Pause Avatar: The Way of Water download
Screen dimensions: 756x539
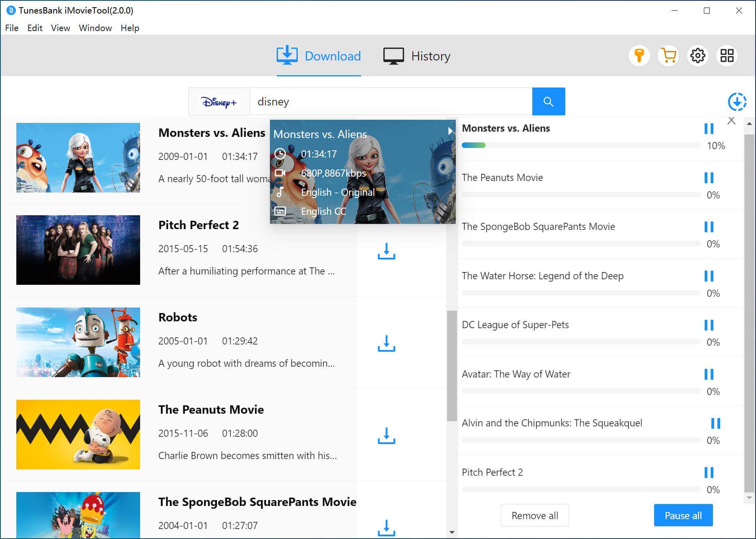(x=709, y=374)
